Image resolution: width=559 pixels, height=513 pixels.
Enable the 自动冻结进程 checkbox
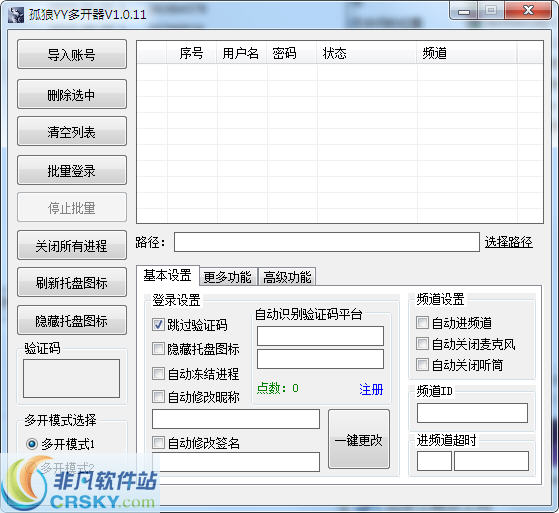coord(158,374)
